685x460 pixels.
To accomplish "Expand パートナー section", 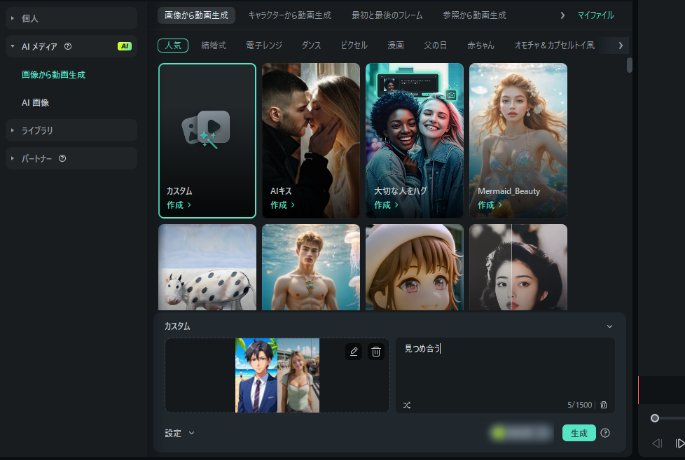I will pyautogui.click(x=12, y=159).
